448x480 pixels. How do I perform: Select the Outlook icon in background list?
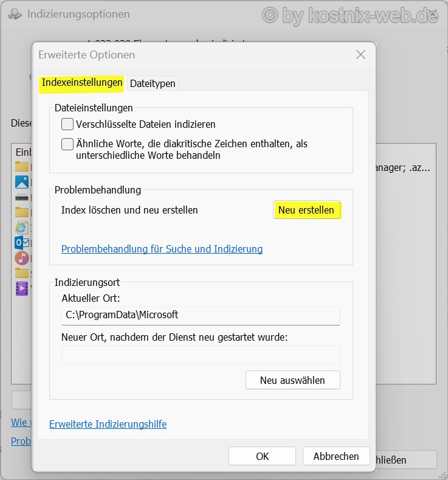coord(22,243)
